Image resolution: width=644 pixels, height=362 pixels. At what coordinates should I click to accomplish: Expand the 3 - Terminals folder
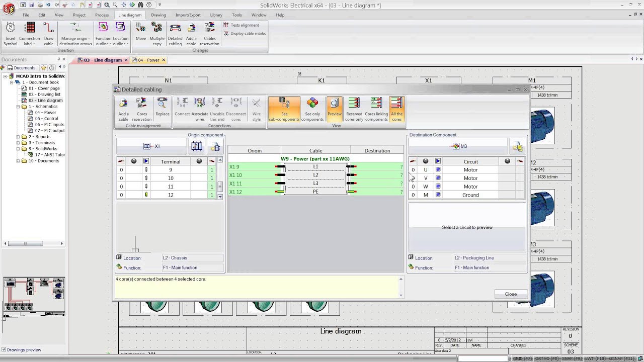(x=18, y=143)
